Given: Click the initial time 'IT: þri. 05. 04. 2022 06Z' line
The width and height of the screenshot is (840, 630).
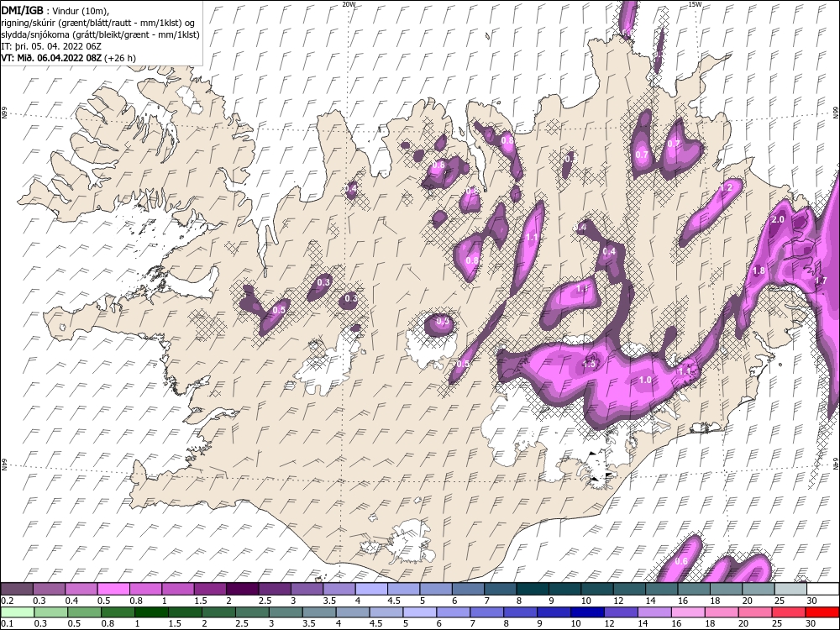Looking at the screenshot, I should point(51,46).
